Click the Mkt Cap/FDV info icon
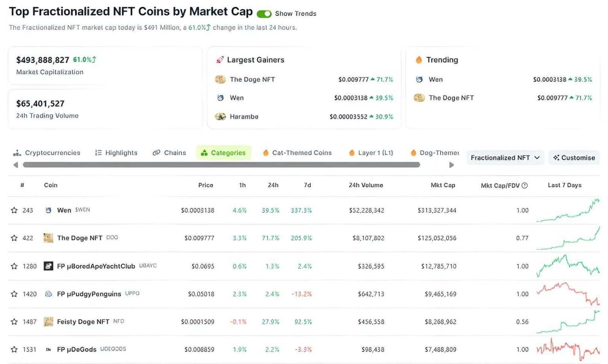The image size is (608, 364). (525, 185)
